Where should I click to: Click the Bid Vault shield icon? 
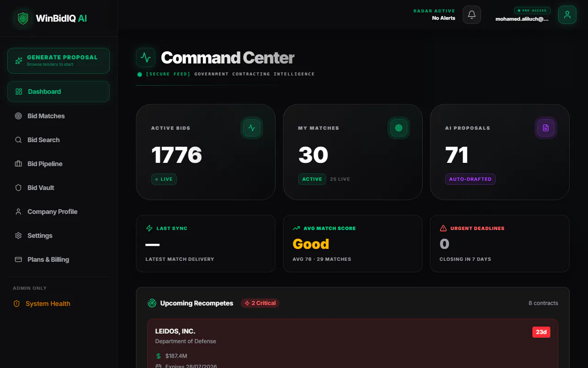point(18,188)
